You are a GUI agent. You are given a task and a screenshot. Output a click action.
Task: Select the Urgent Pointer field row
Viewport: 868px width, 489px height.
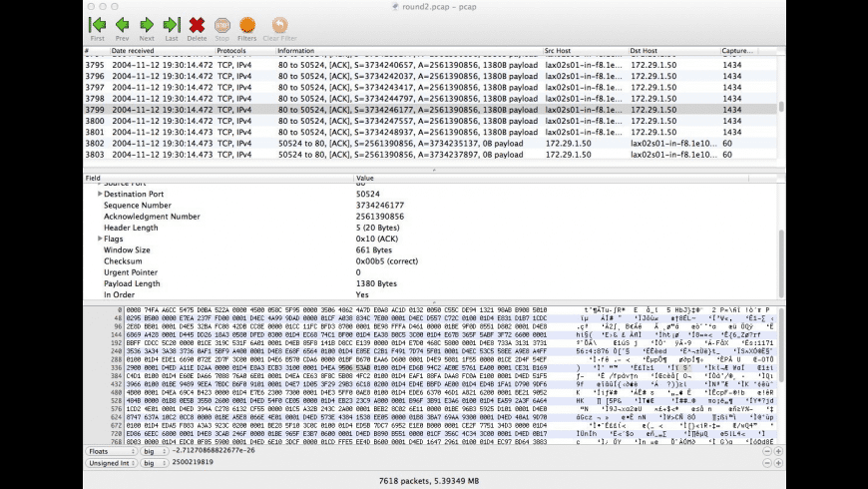tap(430, 272)
